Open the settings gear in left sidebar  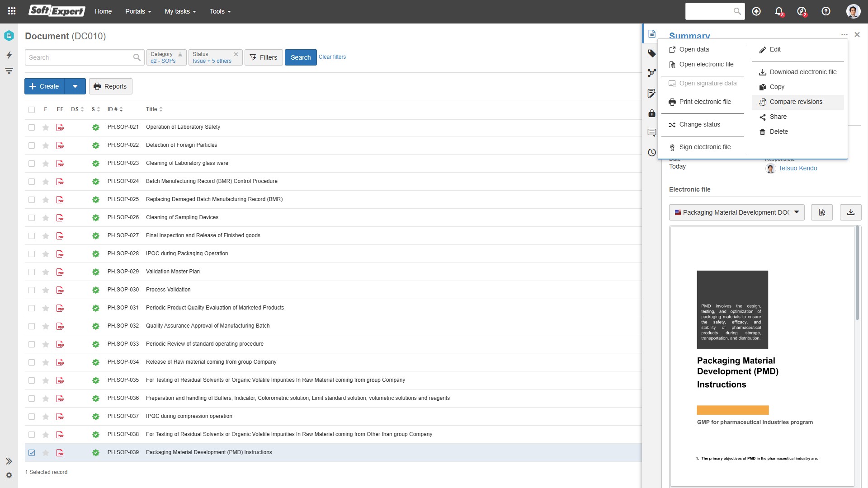pos(9,475)
